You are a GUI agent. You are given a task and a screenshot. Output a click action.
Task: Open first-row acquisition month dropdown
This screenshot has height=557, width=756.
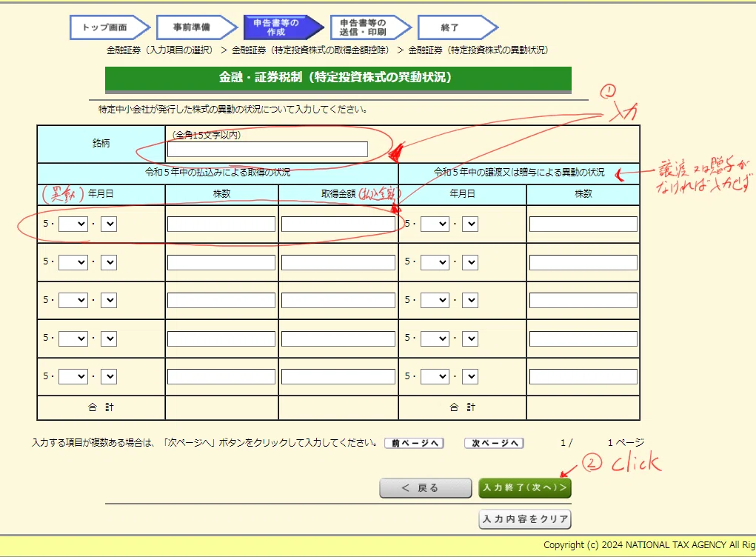click(x=73, y=224)
